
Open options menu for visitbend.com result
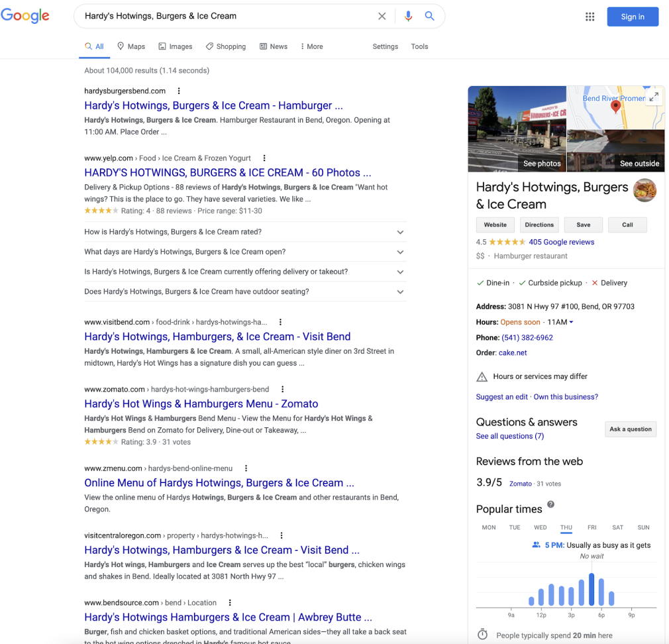click(280, 322)
